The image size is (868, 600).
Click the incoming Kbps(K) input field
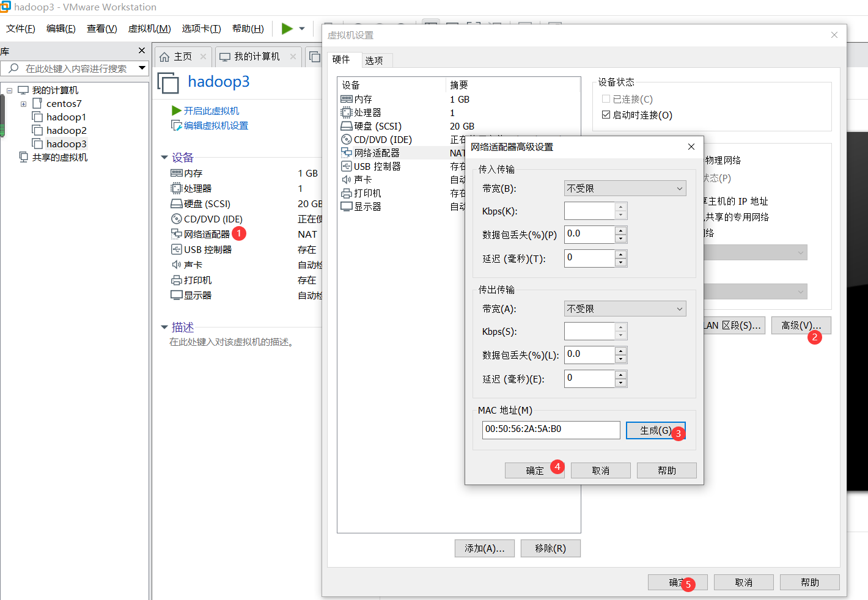[x=589, y=211]
